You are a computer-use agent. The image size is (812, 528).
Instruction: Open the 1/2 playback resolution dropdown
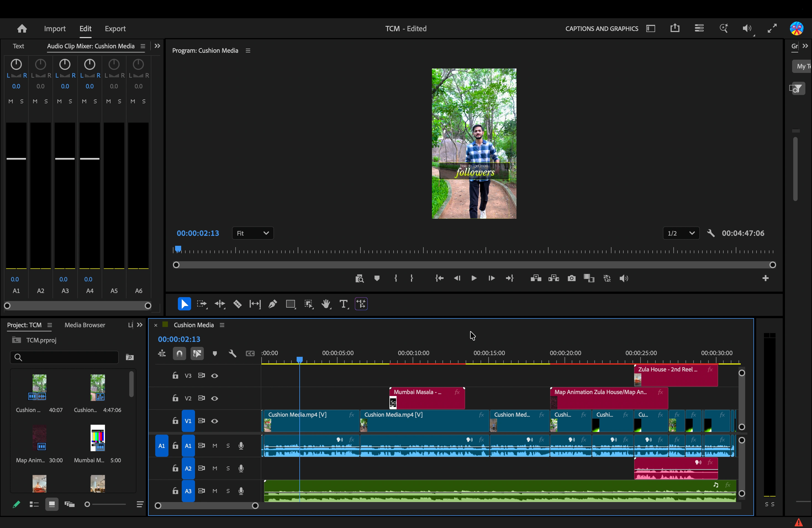(x=681, y=233)
